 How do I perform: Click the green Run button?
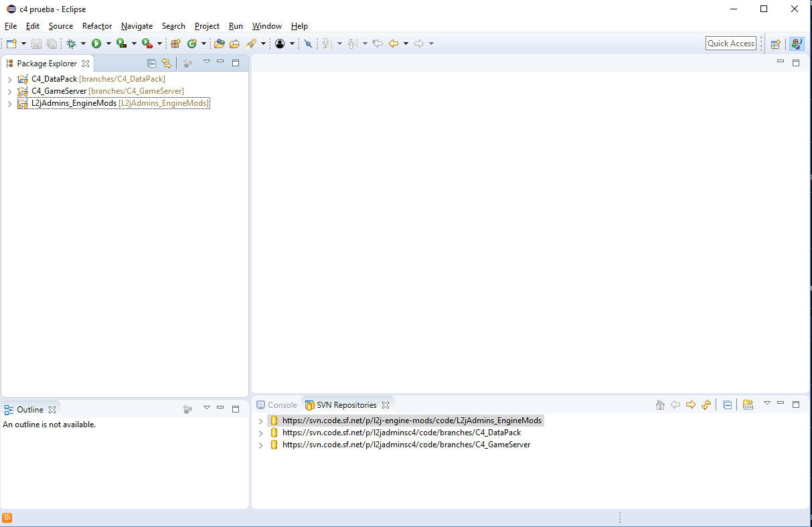[x=96, y=44]
